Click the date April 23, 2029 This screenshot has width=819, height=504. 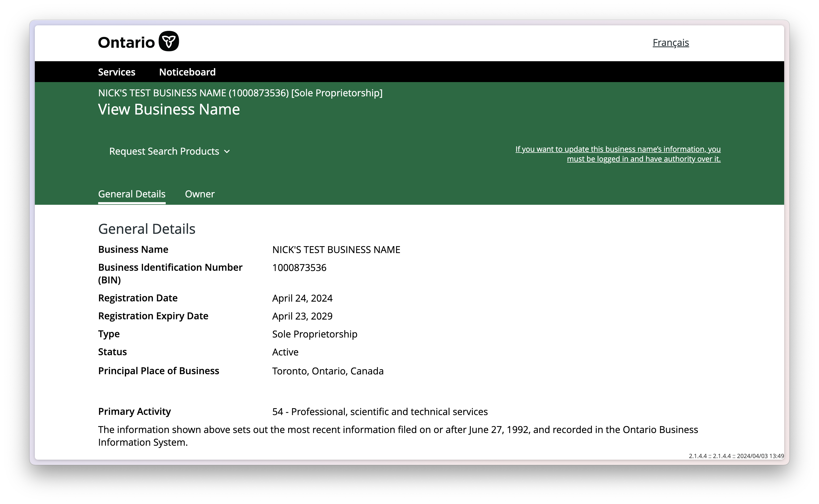pos(302,316)
